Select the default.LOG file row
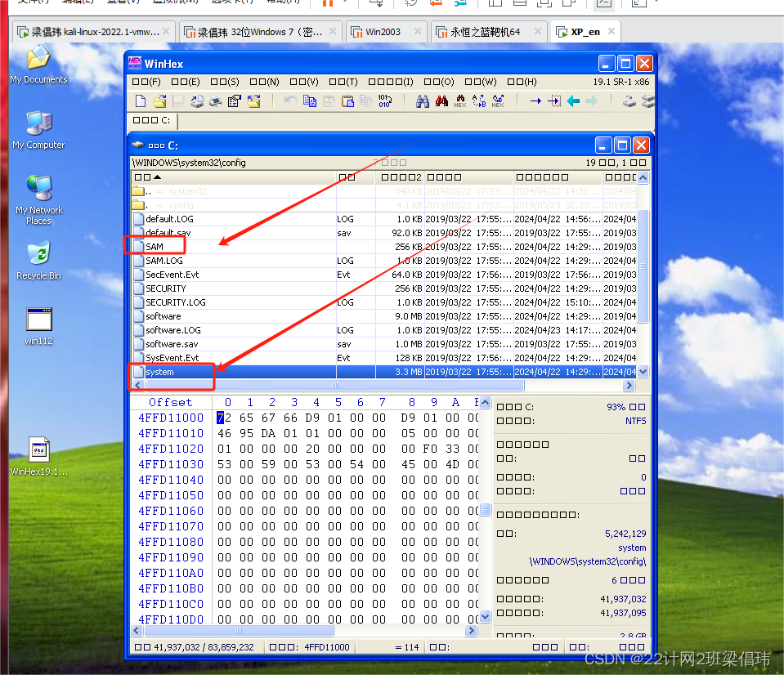Viewport: 784px width, 675px height. coord(384,219)
